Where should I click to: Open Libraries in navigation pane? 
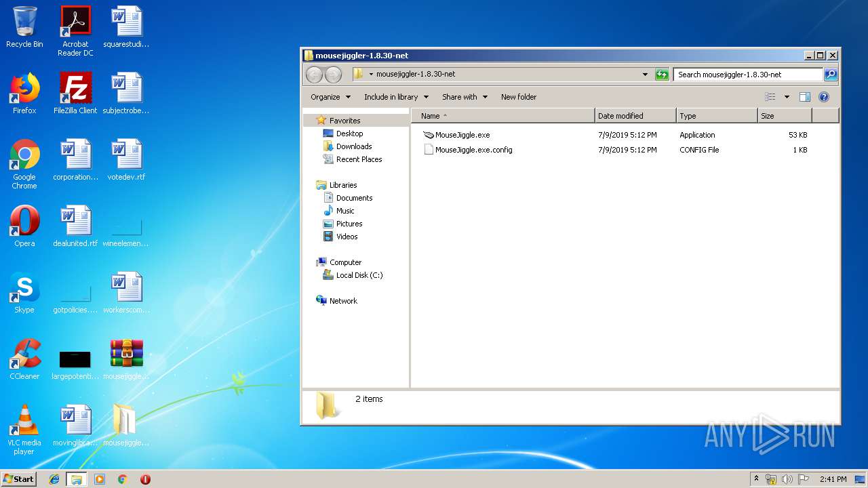click(x=343, y=185)
